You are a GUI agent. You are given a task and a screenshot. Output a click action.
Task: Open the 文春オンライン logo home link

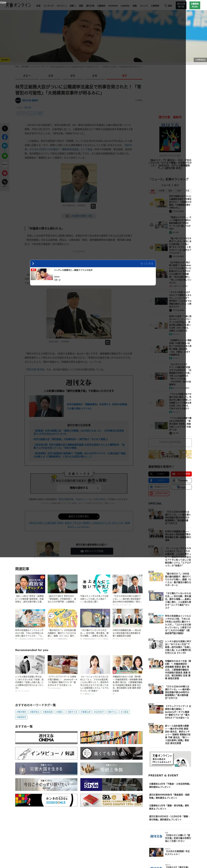18,5
